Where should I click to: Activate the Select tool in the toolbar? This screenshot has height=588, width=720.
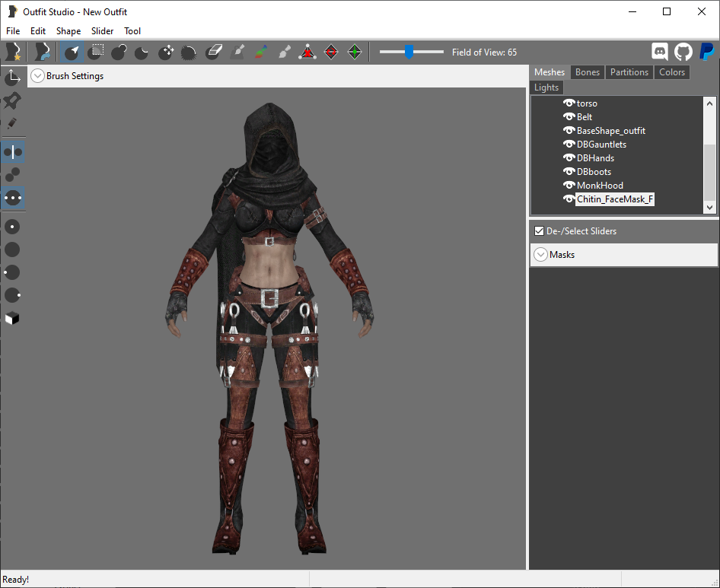pyautogui.click(x=72, y=52)
